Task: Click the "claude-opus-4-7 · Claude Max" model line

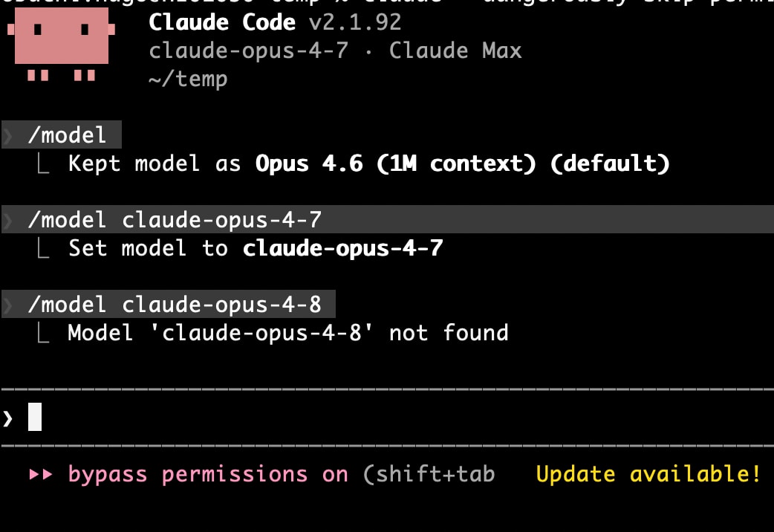Action: tap(335, 51)
